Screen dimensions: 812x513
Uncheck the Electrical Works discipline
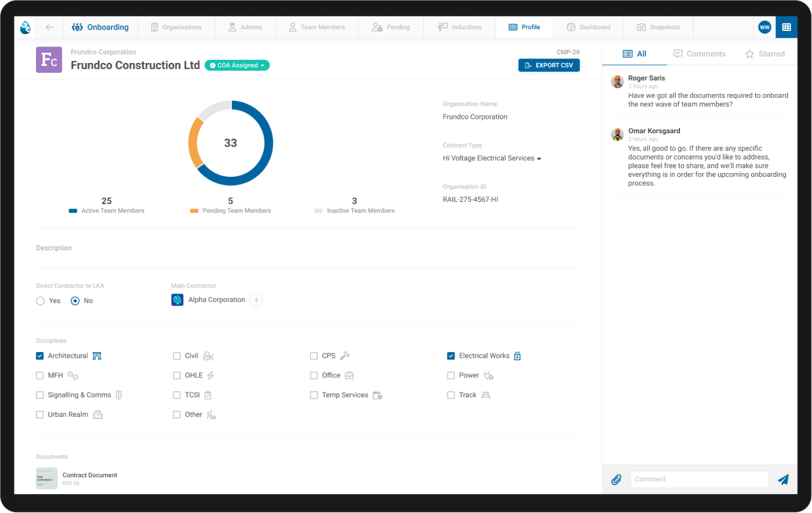coord(451,355)
